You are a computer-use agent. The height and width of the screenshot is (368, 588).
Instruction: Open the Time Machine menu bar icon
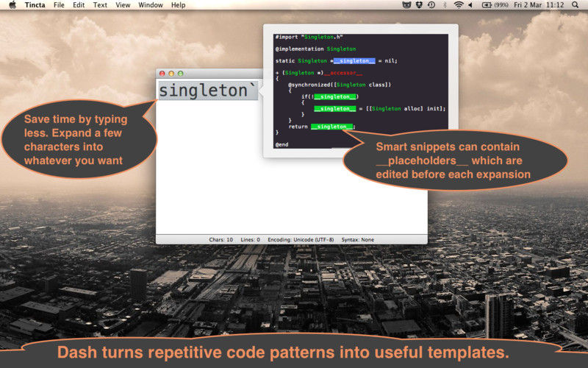[x=431, y=5]
